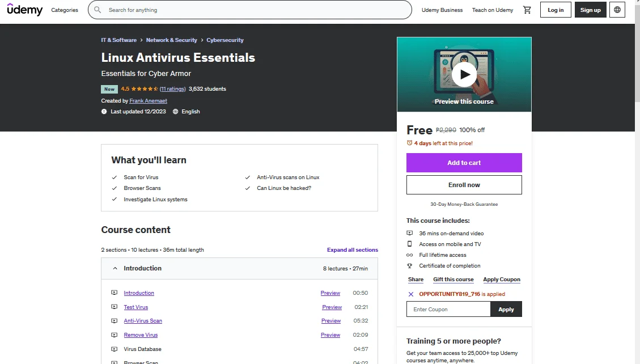Open the Test Virus lecture link

[136, 307]
